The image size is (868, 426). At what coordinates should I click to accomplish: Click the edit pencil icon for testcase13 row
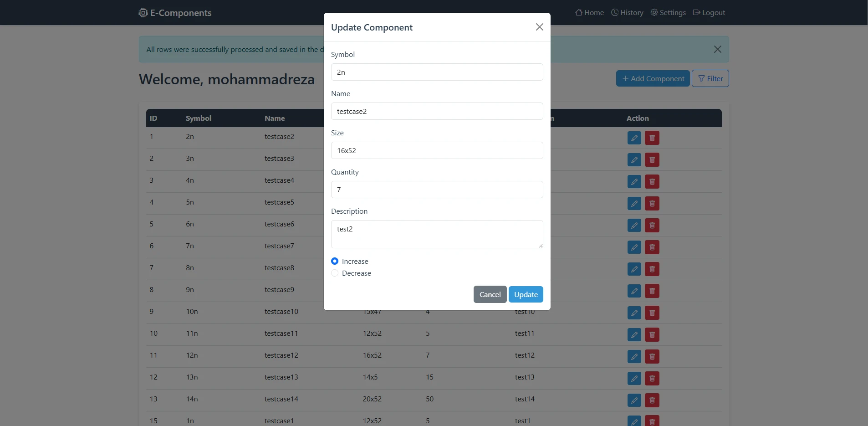point(634,379)
